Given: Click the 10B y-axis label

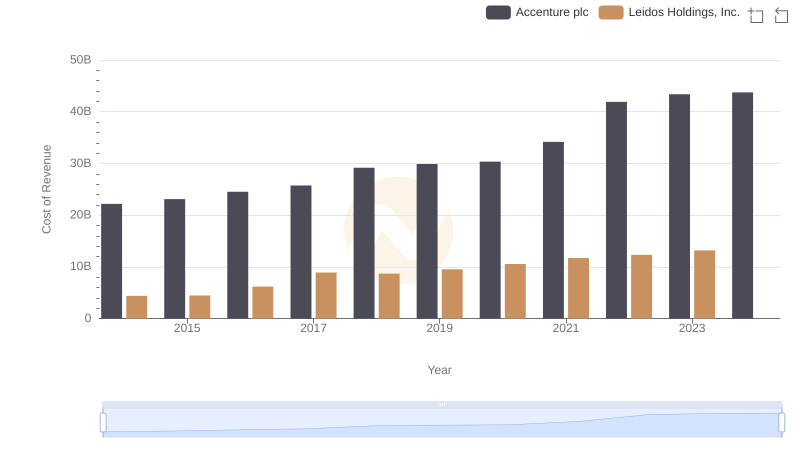Looking at the screenshot, I should 81,266.
